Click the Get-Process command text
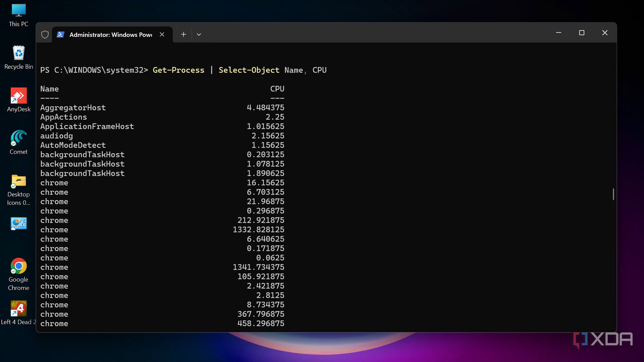Image resolution: width=644 pixels, height=362 pixels. coord(178,70)
